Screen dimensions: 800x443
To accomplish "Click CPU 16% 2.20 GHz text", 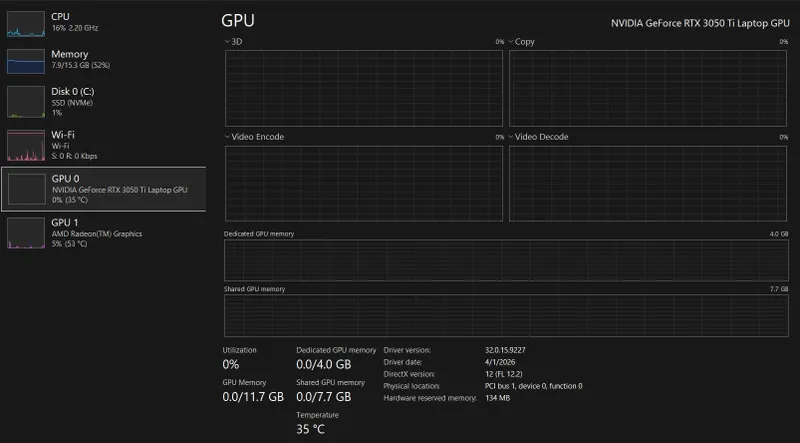I will pyautogui.click(x=74, y=28).
